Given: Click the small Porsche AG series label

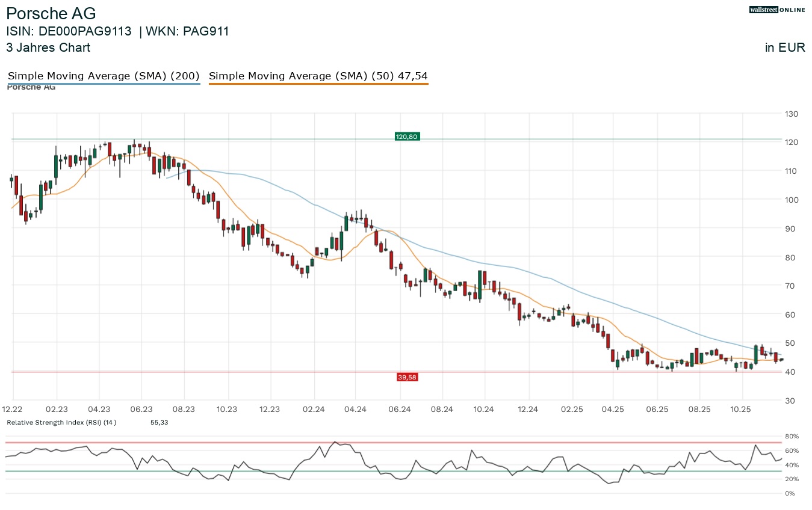Looking at the screenshot, I should [x=31, y=88].
